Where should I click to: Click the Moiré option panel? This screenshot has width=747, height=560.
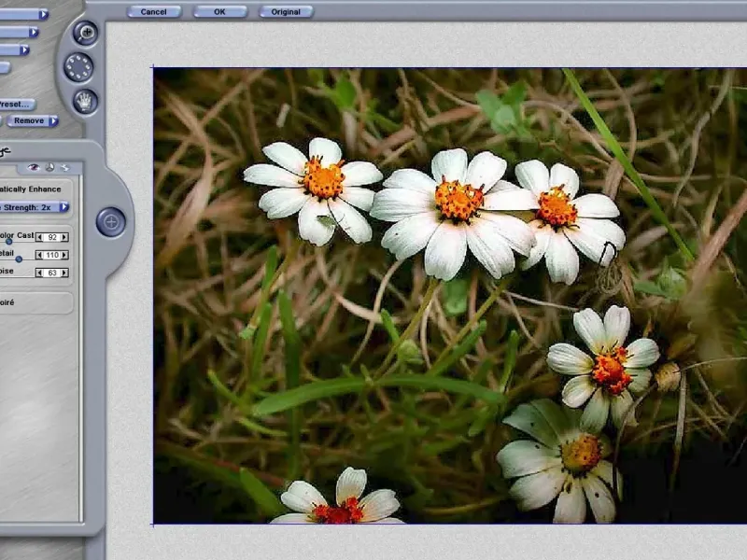[x=36, y=302]
